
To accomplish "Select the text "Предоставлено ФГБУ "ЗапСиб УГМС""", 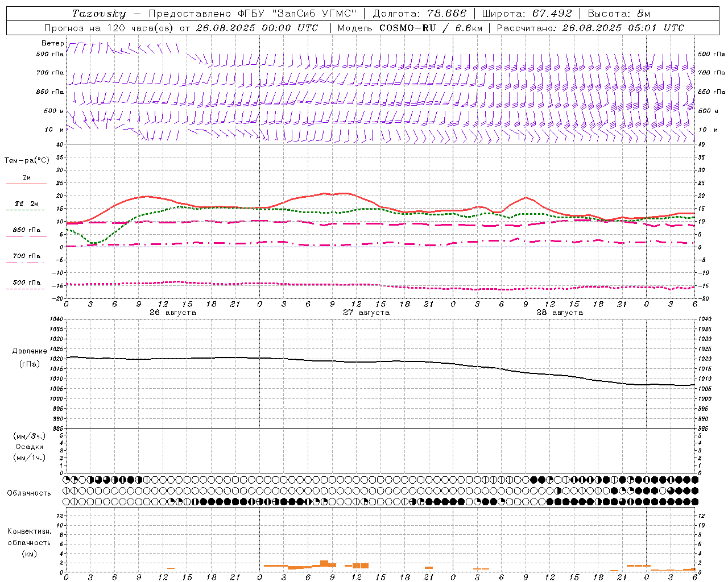I will pyautogui.click(x=252, y=14).
